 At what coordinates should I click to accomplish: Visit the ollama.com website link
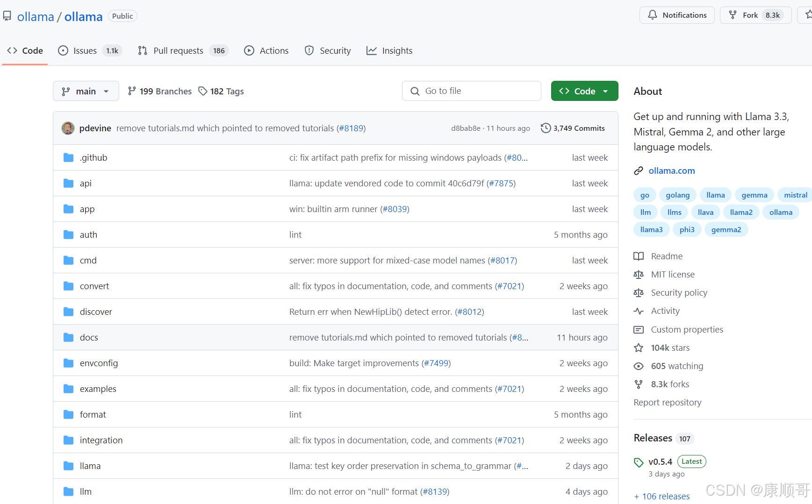[672, 171]
